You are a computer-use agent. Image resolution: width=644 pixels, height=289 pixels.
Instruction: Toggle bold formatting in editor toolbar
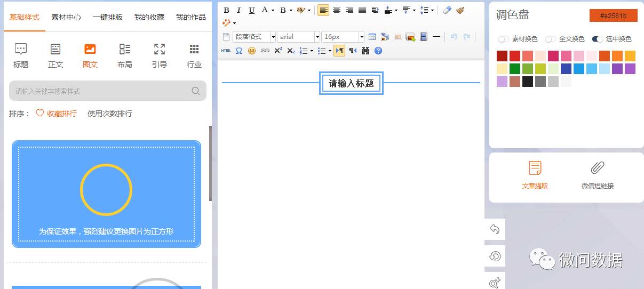point(226,10)
